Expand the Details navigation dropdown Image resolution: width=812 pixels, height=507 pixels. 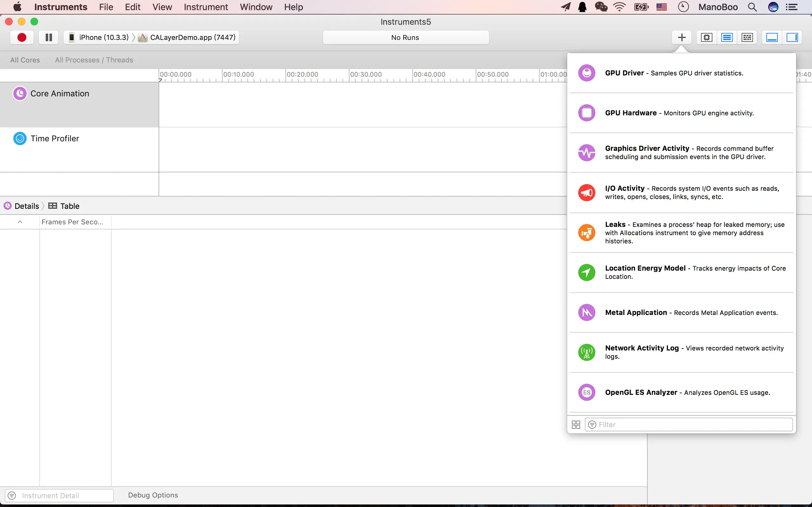(x=27, y=206)
